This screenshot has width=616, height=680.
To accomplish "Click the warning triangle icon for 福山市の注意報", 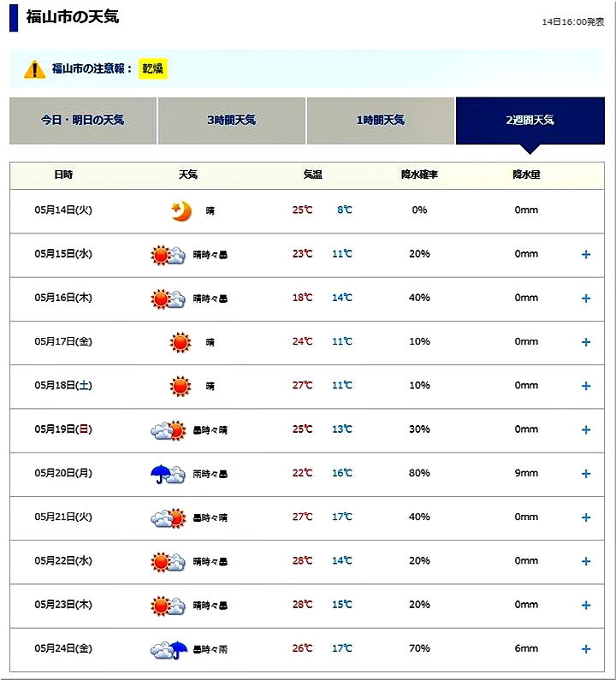I will coord(34,68).
